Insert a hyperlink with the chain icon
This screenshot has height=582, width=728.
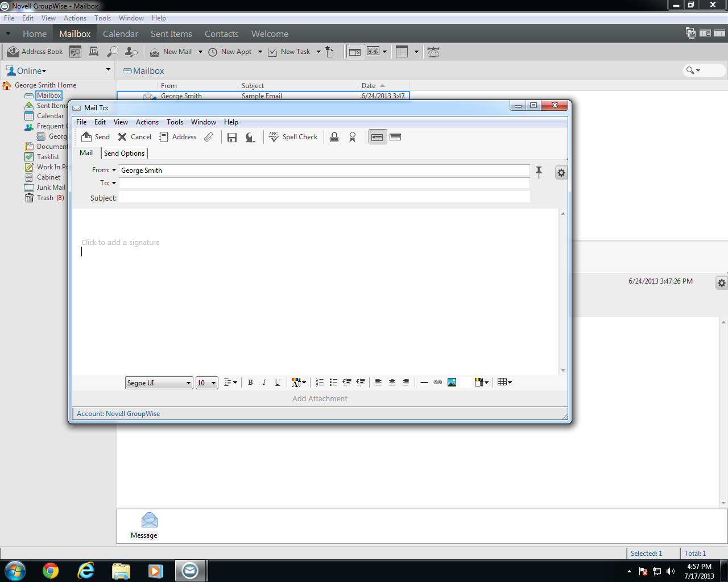coord(438,383)
